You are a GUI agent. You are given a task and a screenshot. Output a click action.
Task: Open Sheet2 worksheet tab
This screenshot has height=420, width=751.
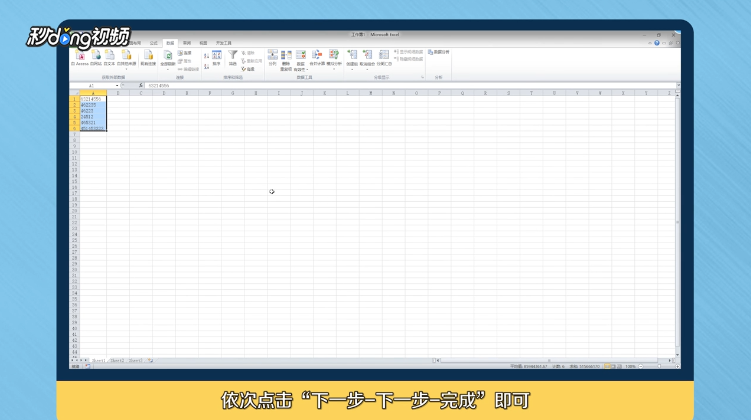tap(117, 361)
